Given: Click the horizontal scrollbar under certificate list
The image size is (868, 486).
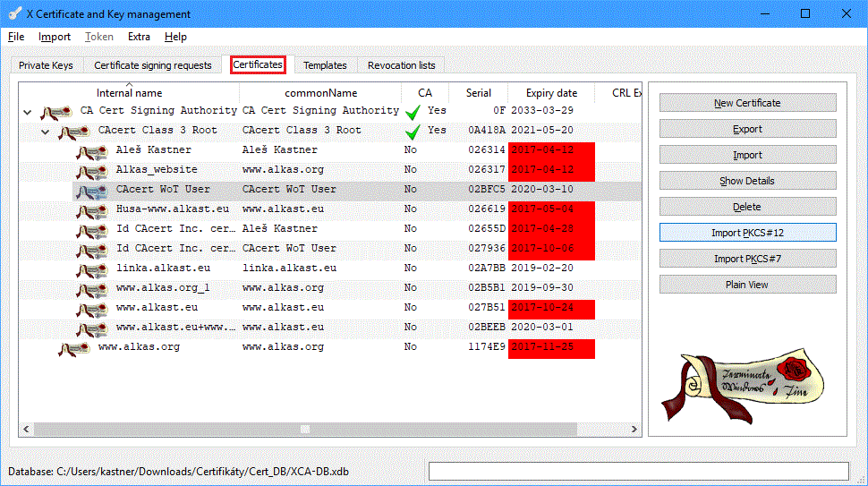Looking at the screenshot, I should pos(304,430).
